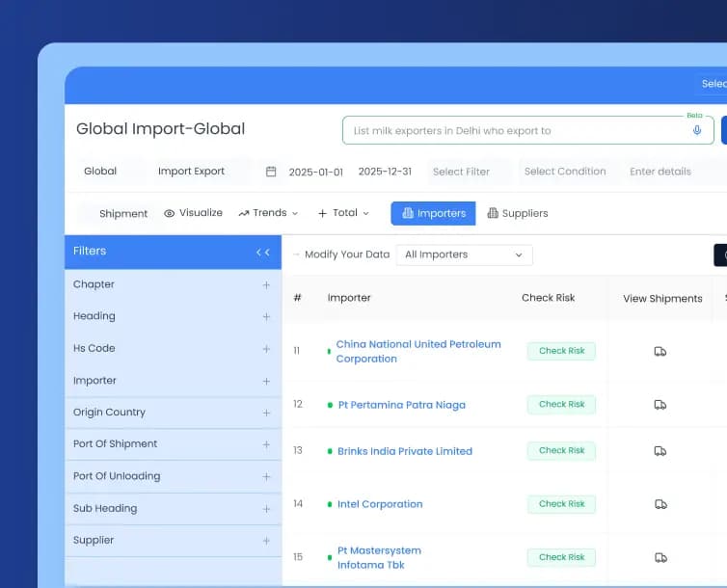This screenshot has height=588, width=727.
Task: Expand the Port Of Unloading filter
Action: [266, 477]
